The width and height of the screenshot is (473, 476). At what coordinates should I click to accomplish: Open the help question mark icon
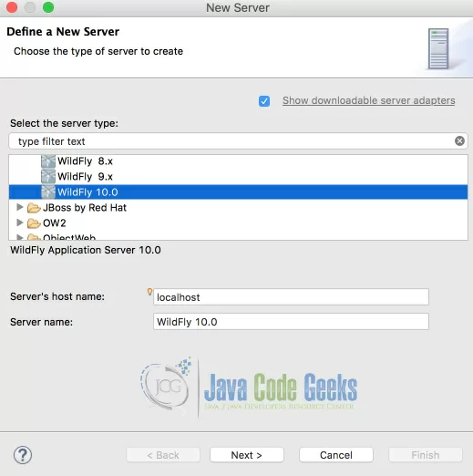[x=23, y=455]
